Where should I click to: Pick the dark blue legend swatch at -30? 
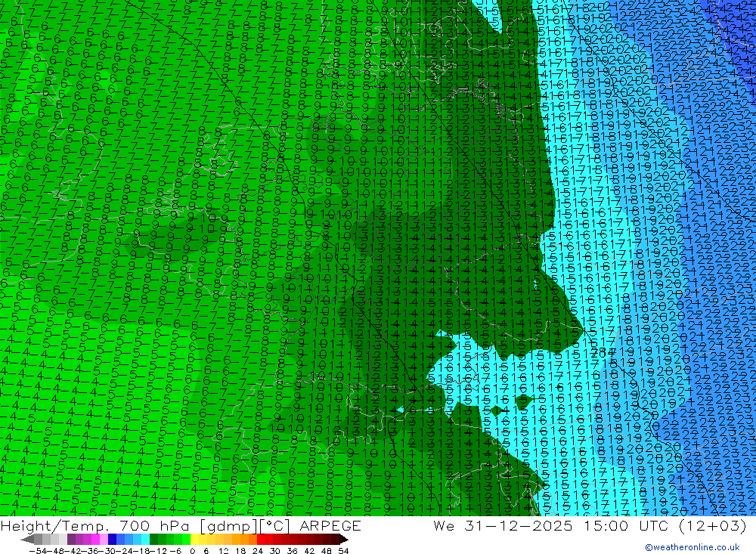[x=112, y=540]
